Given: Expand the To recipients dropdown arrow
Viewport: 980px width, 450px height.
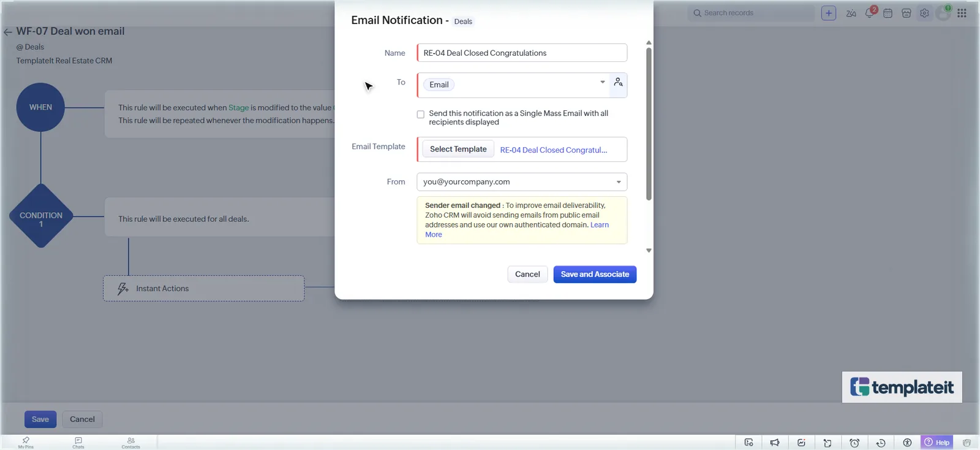Looking at the screenshot, I should pyautogui.click(x=603, y=82).
